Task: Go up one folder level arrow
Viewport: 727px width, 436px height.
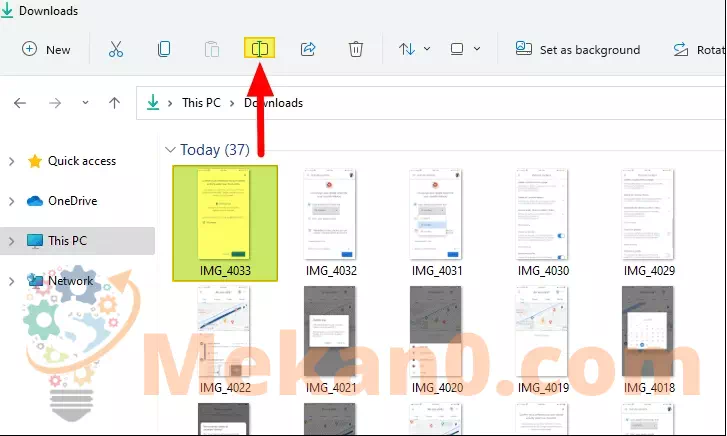Action: coord(115,103)
